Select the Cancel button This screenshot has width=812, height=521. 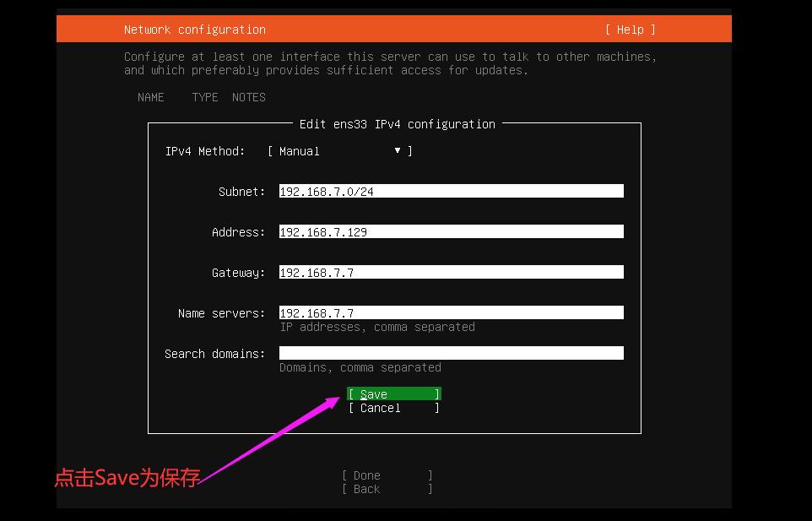(x=393, y=408)
